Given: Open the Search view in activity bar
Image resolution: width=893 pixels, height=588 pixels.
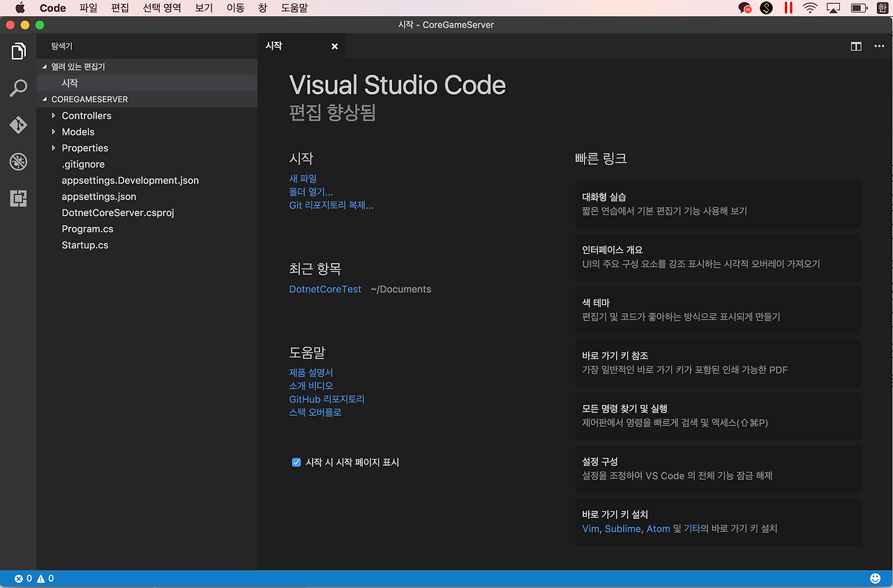Looking at the screenshot, I should (18, 88).
